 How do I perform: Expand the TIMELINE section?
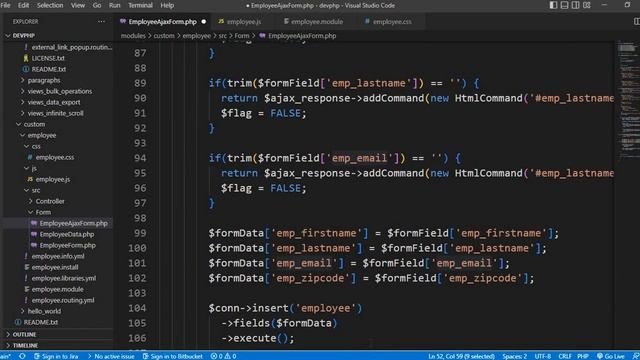pos(25,345)
